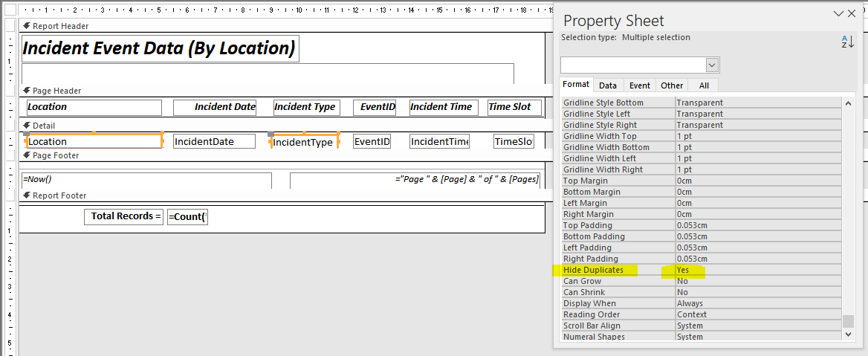The image size is (868, 356).
Task: Click the Gridline Width Top value
Action: tap(759, 136)
